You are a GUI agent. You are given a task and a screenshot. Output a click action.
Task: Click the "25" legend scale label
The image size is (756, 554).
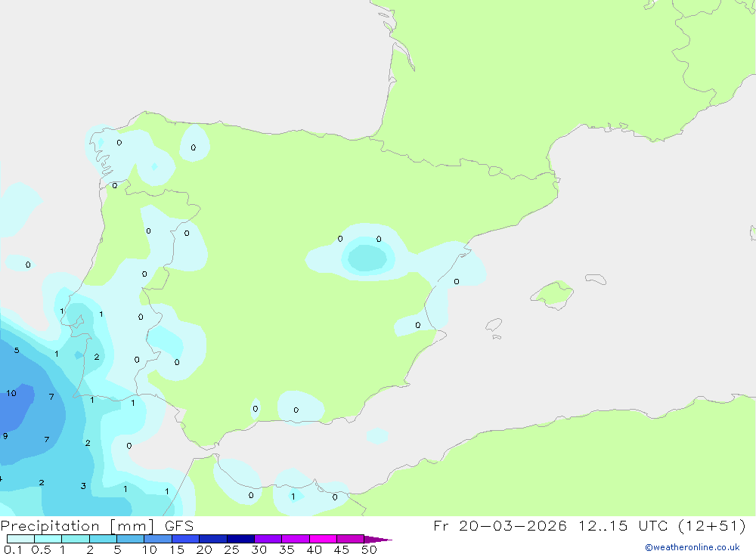coord(232,549)
